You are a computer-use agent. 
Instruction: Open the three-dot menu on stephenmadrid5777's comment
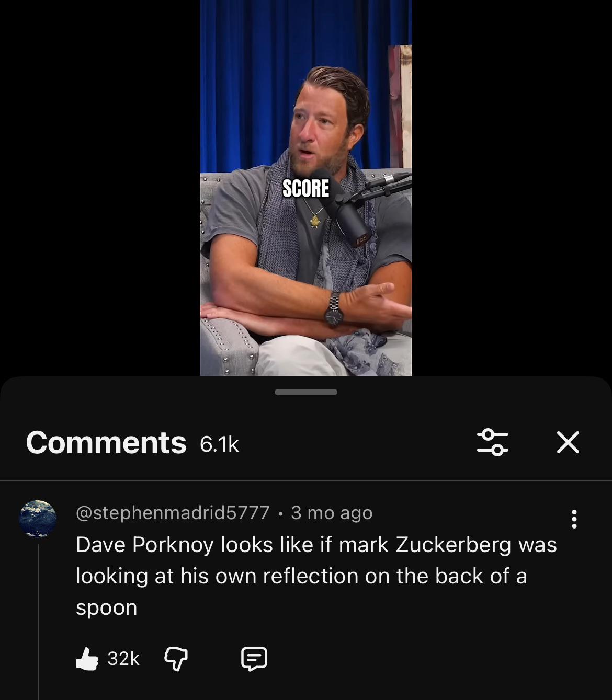coord(574,519)
